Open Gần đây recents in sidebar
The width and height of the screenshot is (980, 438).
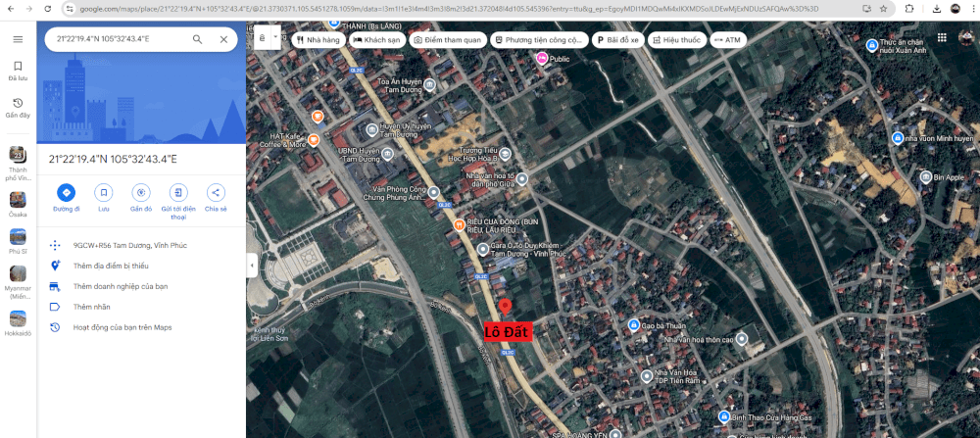pos(18,108)
